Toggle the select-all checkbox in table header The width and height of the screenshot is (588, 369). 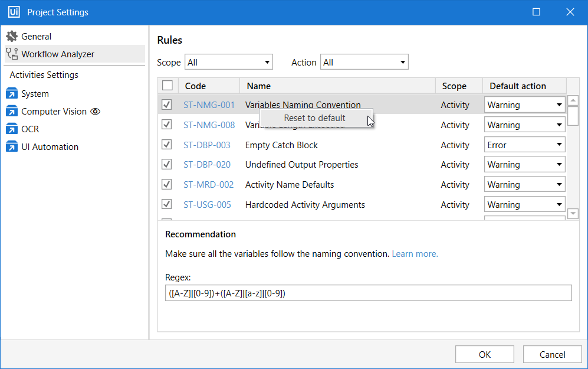[167, 86]
